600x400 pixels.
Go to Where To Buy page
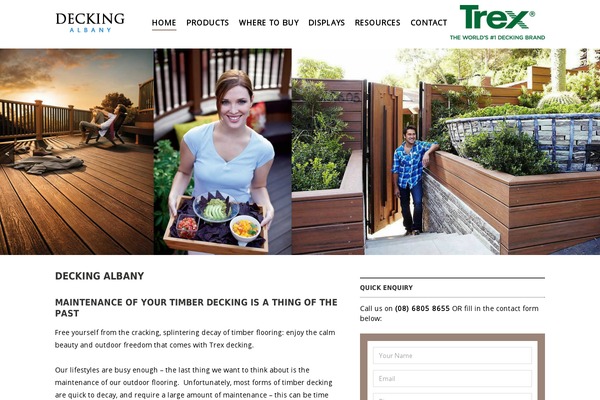269,23
